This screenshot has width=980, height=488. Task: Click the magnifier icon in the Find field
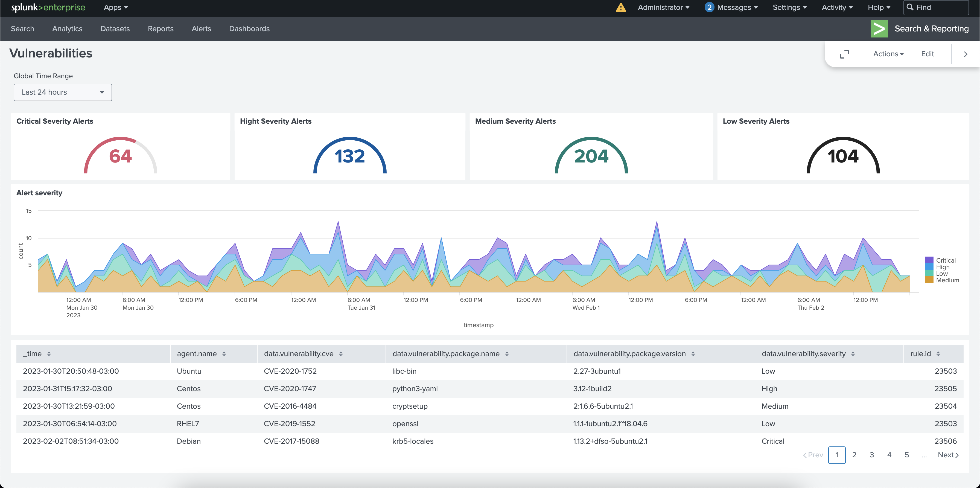pyautogui.click(x=910, y=7)
